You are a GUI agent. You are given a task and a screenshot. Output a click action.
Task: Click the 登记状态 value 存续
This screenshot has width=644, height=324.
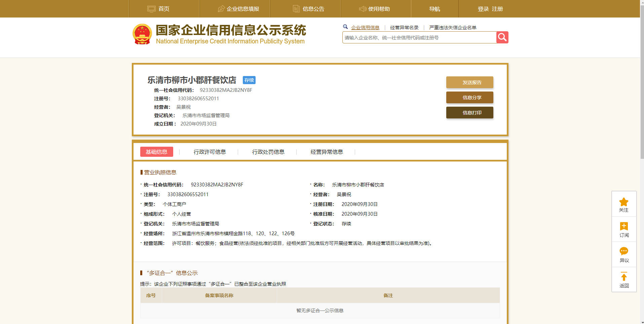346,224
